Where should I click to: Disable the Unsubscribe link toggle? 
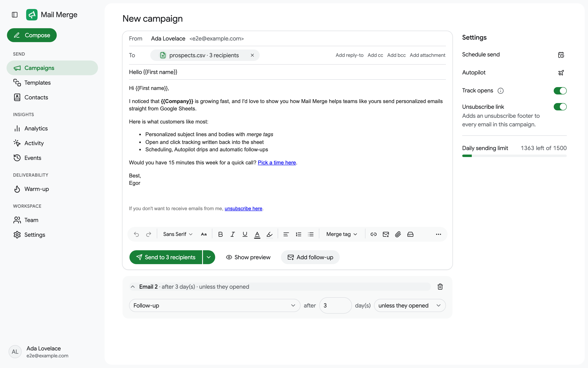click(560, 107)
